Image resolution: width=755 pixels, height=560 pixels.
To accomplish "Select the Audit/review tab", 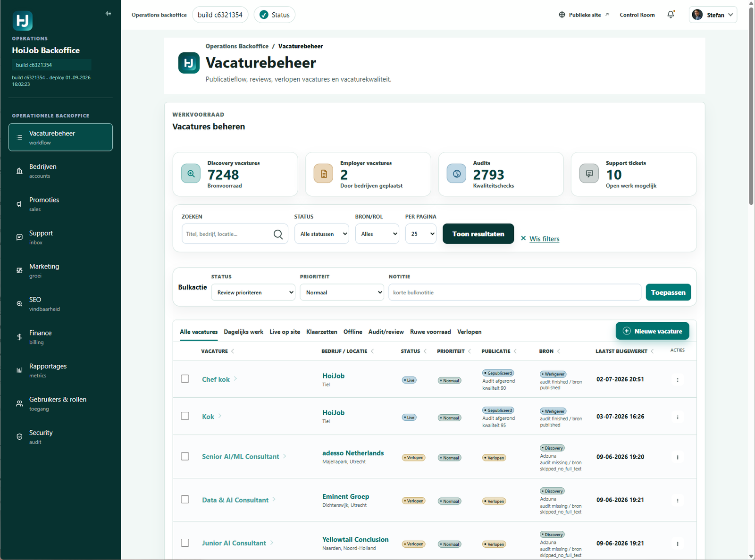I will point(386,332).
